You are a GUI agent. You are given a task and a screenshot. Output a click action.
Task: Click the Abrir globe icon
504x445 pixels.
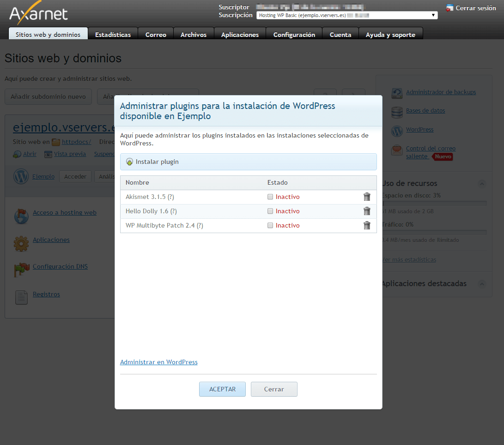coord(17,154)
